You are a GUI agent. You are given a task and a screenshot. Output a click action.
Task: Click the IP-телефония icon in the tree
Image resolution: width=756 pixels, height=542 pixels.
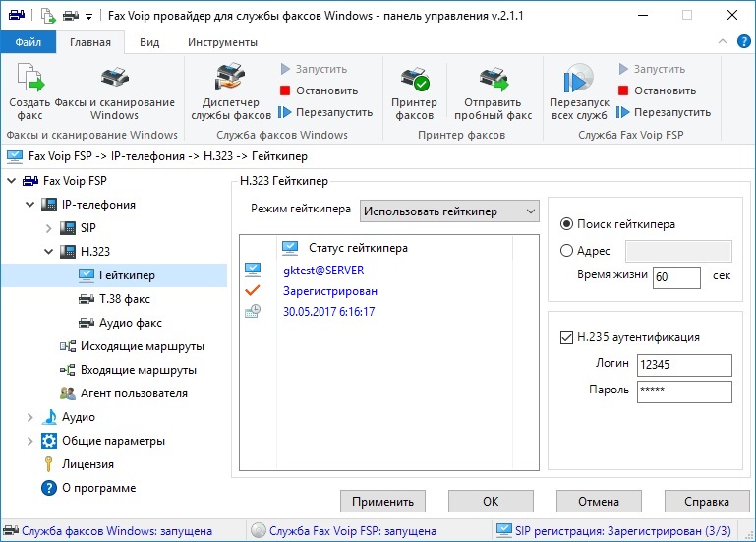(x=49, y=205)
